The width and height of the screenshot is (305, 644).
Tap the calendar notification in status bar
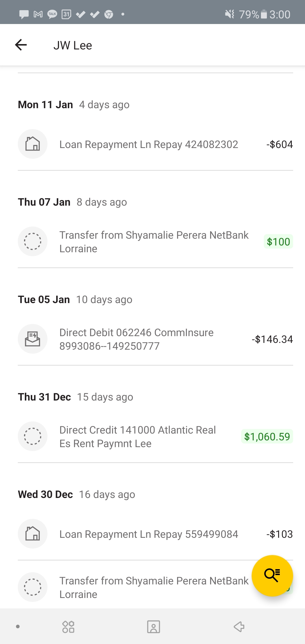[x=66, y=14]
